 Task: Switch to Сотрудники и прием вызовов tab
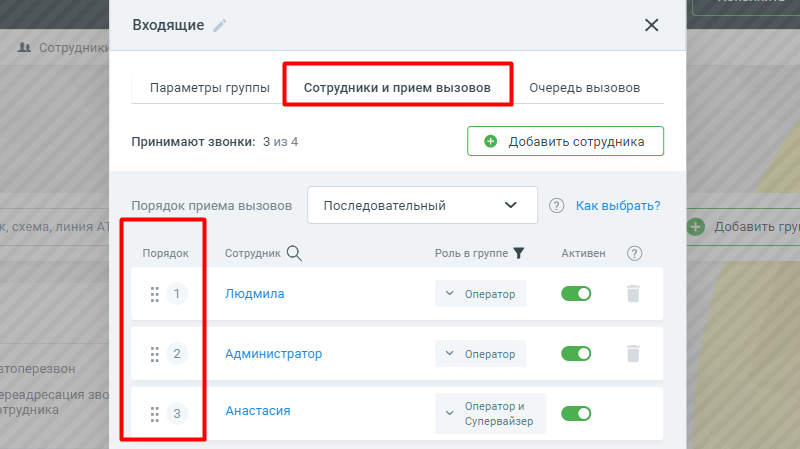[397, 88]
